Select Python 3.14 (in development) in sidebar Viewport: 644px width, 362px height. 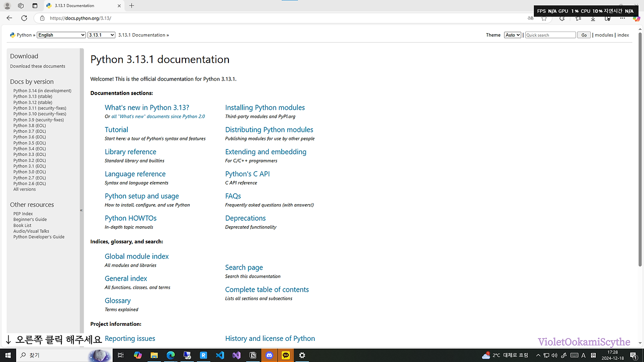pos(42,91)
